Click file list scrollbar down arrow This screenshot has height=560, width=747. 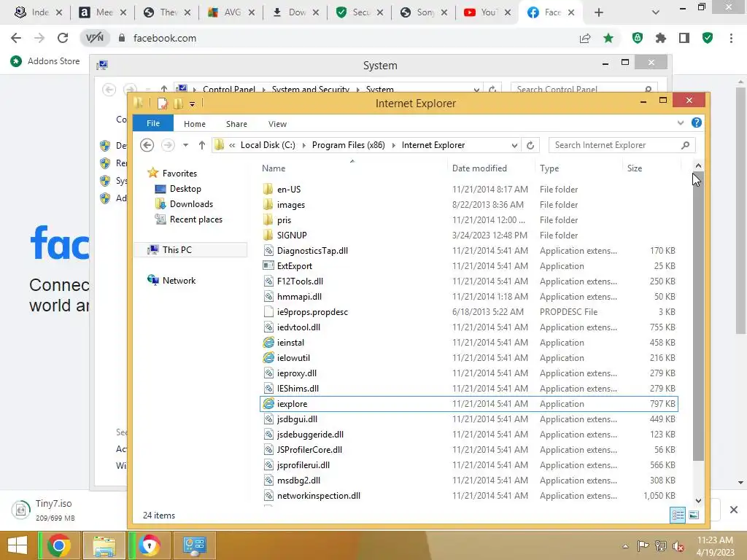698,500
